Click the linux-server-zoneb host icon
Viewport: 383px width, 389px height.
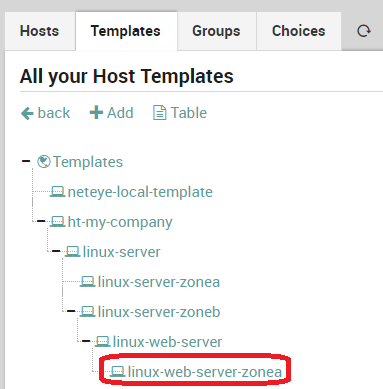tap(87, 312)
